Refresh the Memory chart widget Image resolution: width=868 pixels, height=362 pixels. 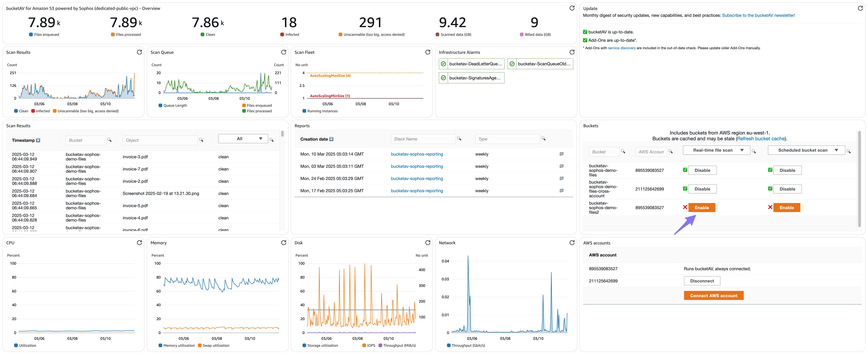(x=283, y=242)
